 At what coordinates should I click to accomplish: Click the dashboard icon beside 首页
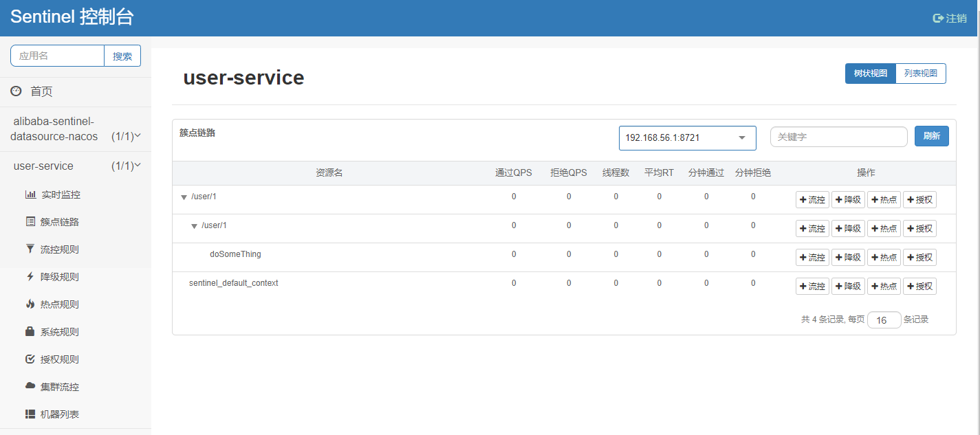pos(16,91)
